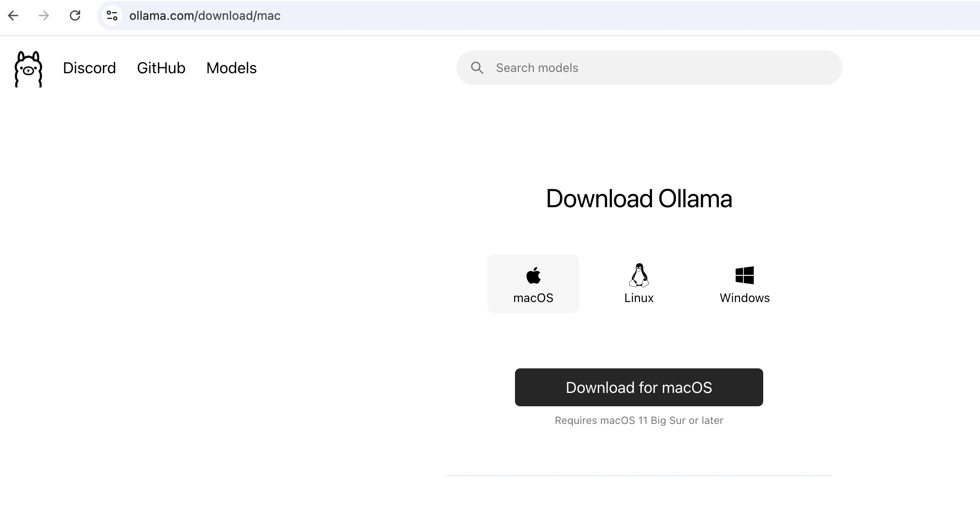Click the browser forward arrow
The image size is (980, 517).
pyautogui.click(x=44, y=16)
